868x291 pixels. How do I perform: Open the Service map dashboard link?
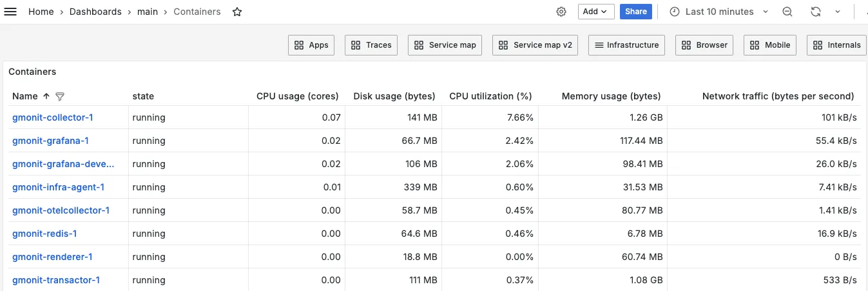(445, 45)
